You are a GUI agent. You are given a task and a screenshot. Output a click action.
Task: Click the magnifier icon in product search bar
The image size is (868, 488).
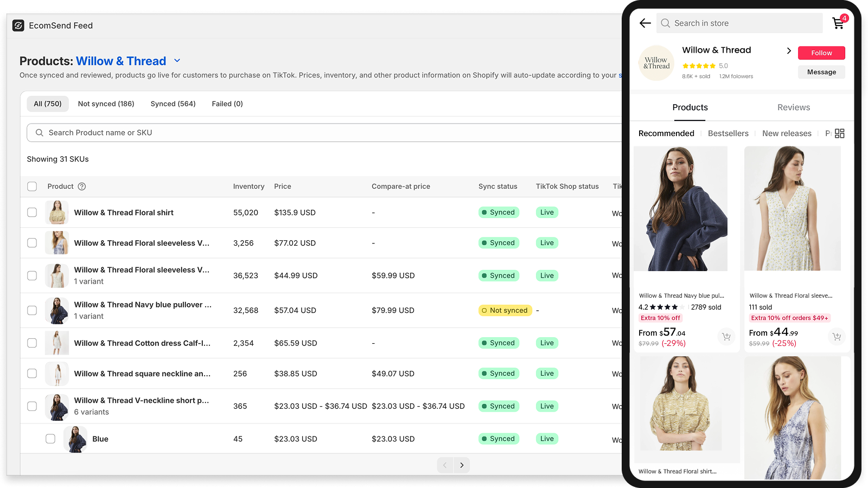[x=40, y=133]
